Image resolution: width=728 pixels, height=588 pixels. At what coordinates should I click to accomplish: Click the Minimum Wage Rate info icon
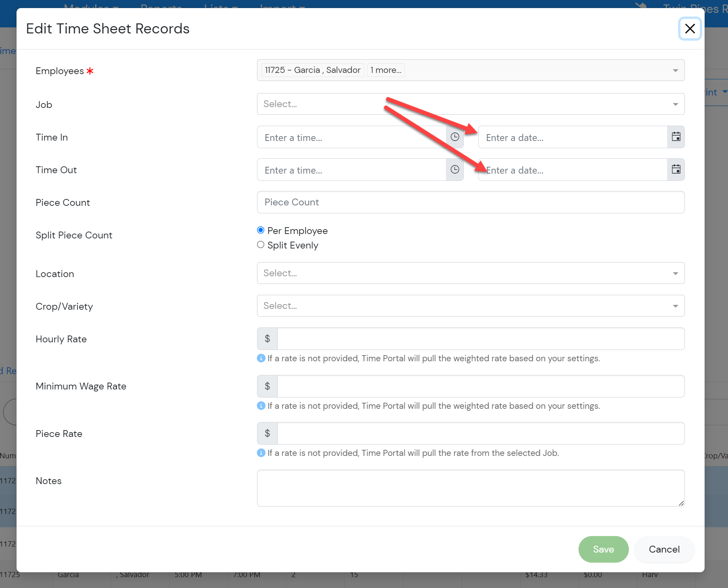pos(261,406)
